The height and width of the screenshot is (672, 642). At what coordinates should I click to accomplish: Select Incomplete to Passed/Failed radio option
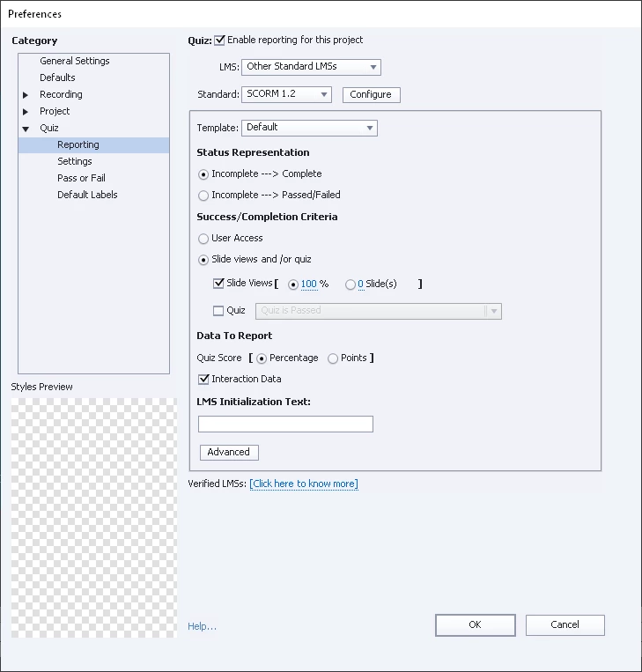point(203,196)
